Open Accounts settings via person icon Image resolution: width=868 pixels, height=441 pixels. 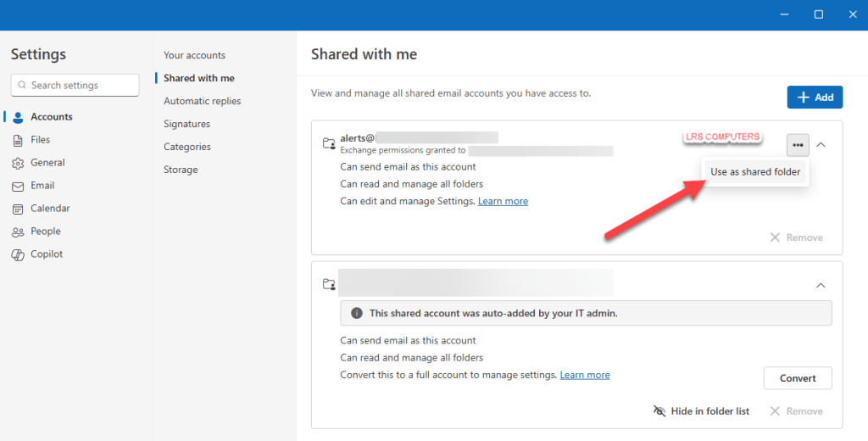[18, 117]
